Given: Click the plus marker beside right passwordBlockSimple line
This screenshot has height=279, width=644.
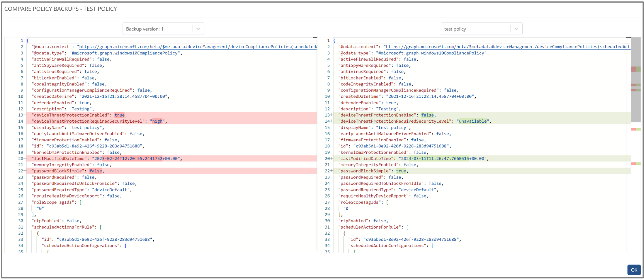Looking at the screenshot, I should 332,171.
